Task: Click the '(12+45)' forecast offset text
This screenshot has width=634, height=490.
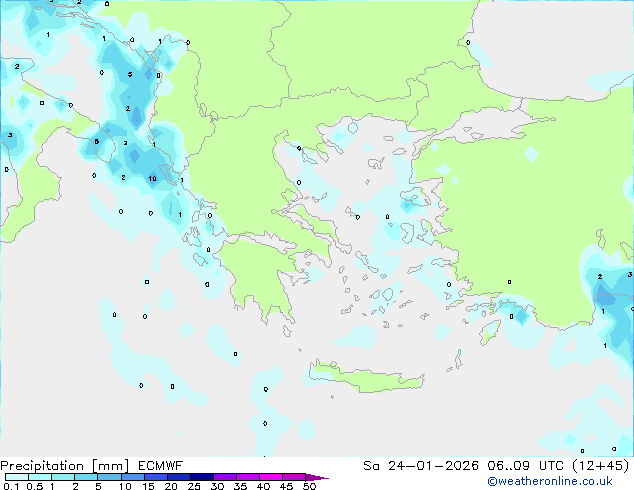Action: coord(601,466)
